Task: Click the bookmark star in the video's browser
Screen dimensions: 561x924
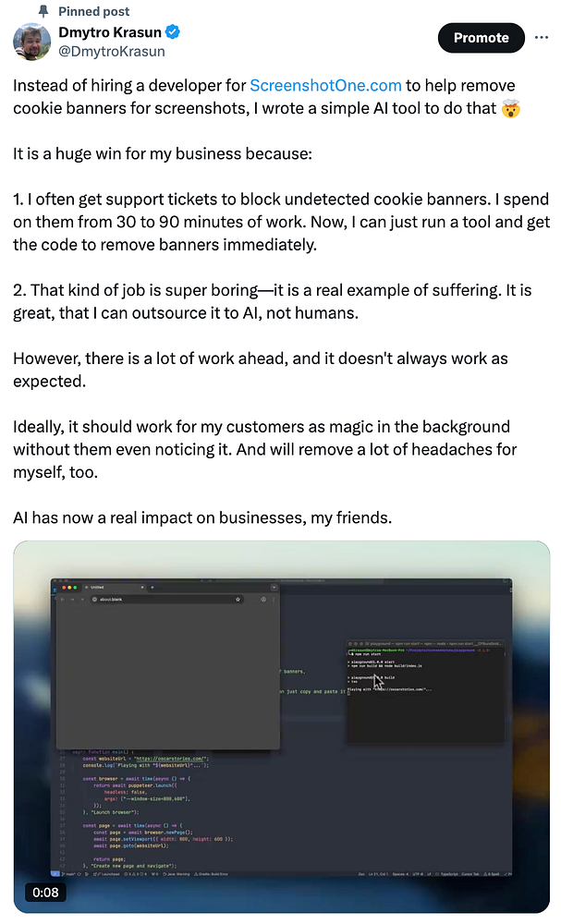Action: click(238, 600)
